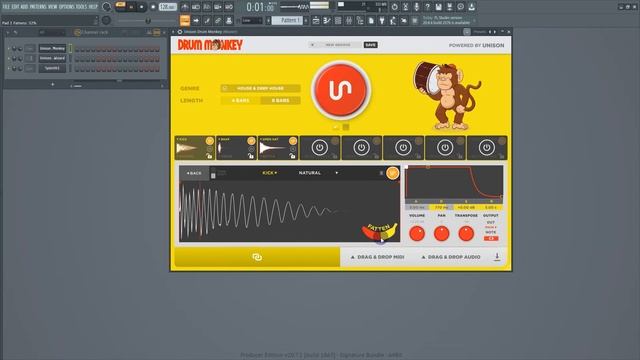Click the main time display 0:01:00
The width and height of the screenshot is (640, 360).
pyautogui.click(x=260, y=7)
